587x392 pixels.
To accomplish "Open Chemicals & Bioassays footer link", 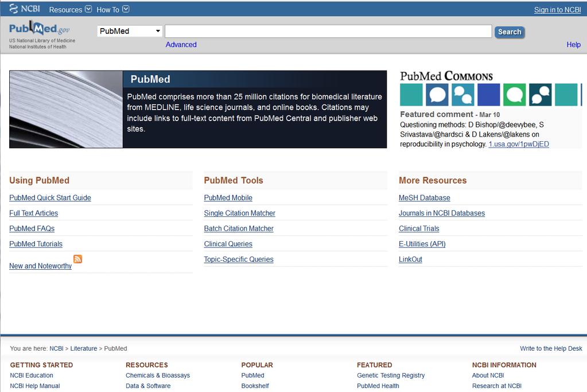I will pos(158,375).
